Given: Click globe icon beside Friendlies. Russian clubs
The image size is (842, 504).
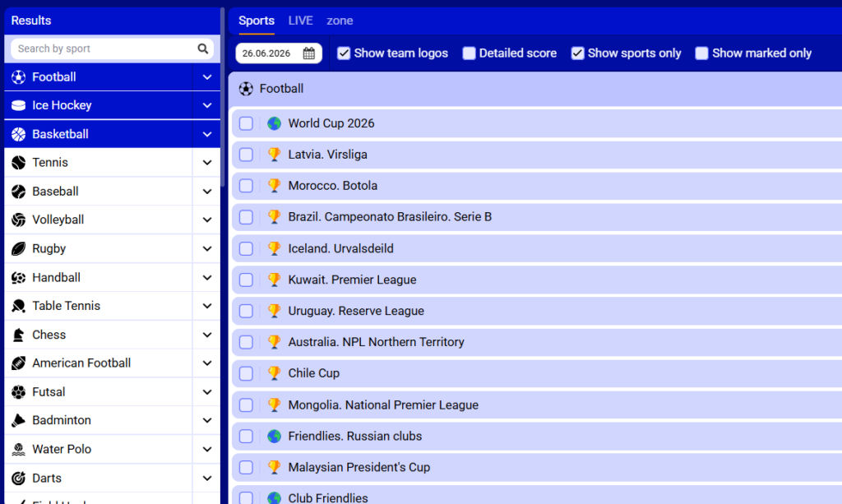Looking at the screenshot, I should tap(275, 437).
